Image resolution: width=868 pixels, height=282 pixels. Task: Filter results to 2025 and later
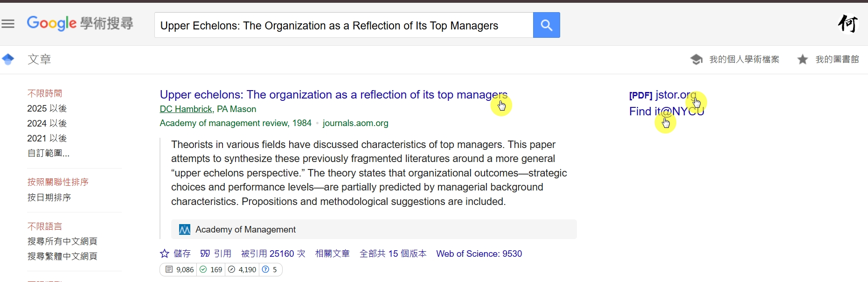pos(47,108)
